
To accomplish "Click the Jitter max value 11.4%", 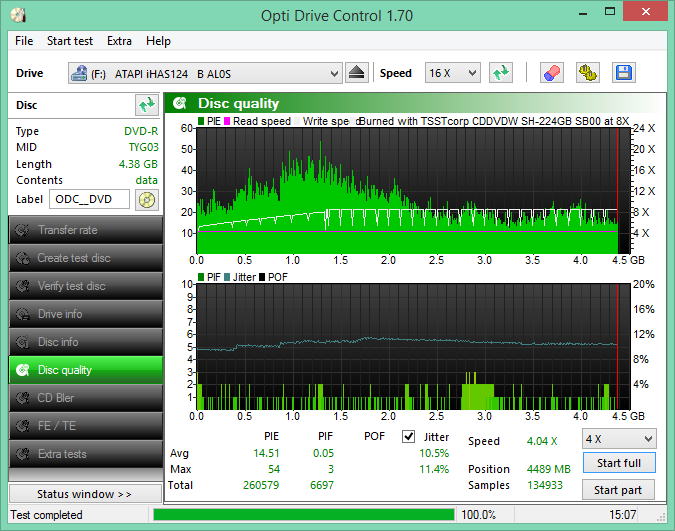I will pos(434,469).
